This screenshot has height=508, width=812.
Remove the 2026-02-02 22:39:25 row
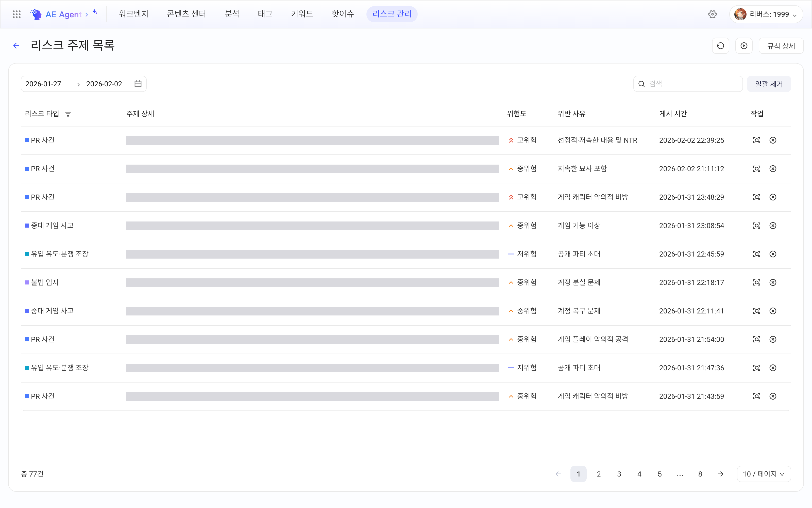pos(773,140)
